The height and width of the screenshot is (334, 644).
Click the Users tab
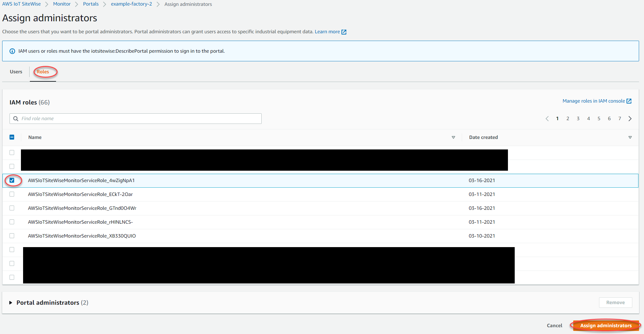pos(16,71)
